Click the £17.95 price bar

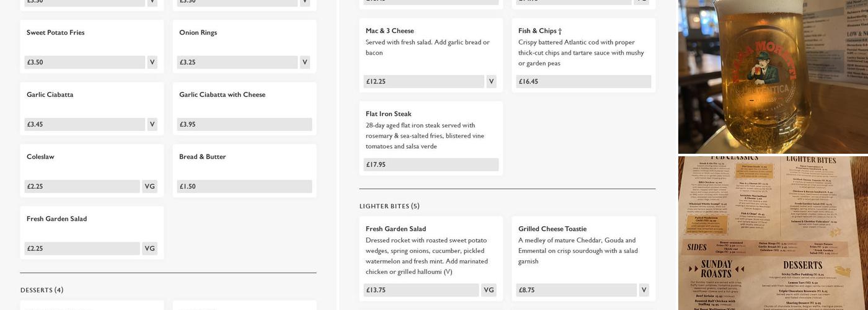(x=431, y=165)
